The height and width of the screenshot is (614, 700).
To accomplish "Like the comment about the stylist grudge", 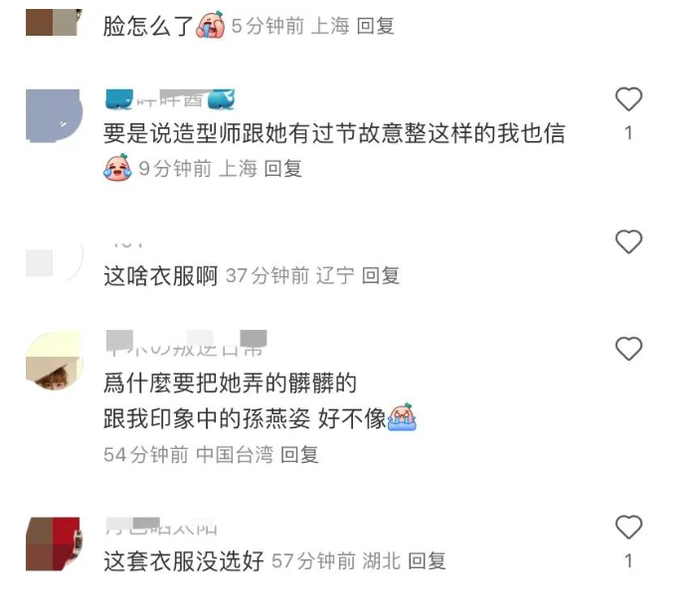I will [x=628, y=99].
